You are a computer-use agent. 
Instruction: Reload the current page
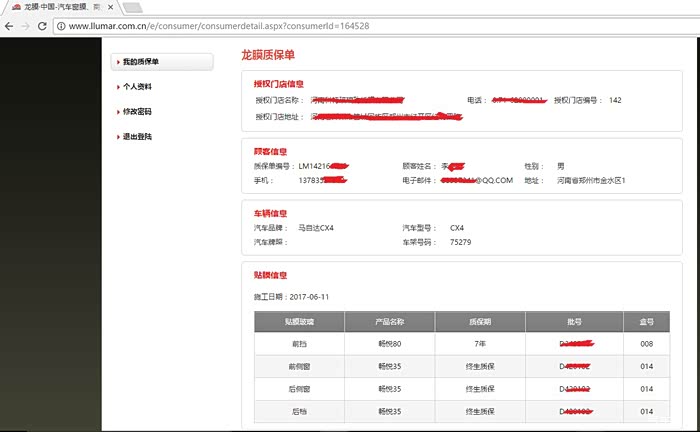click(x=44, y=25)
